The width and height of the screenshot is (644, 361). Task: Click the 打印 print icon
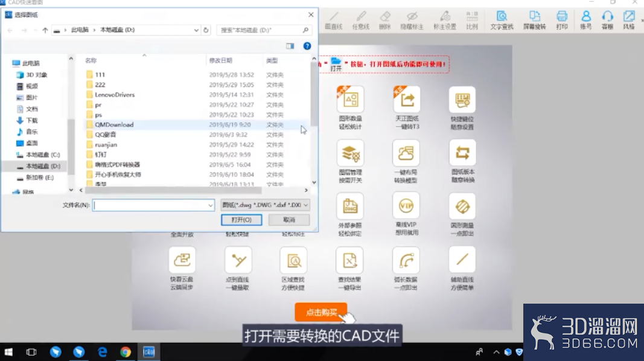[562, 21]
